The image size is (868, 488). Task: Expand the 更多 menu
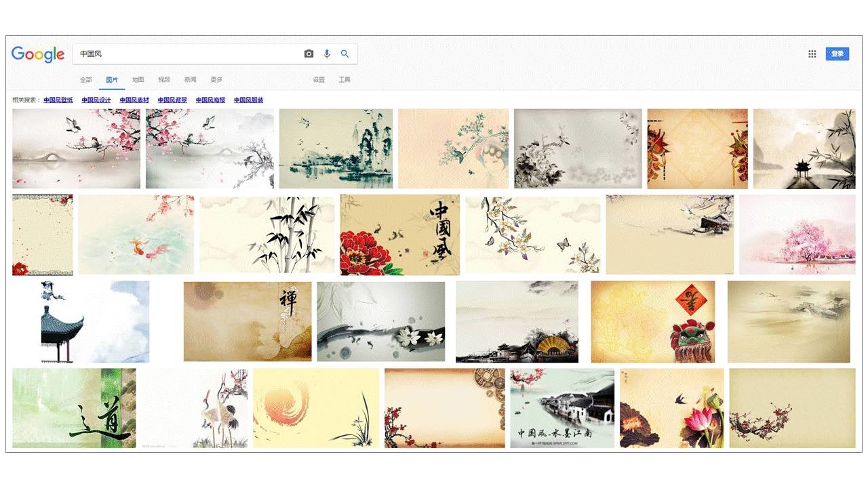216,80
